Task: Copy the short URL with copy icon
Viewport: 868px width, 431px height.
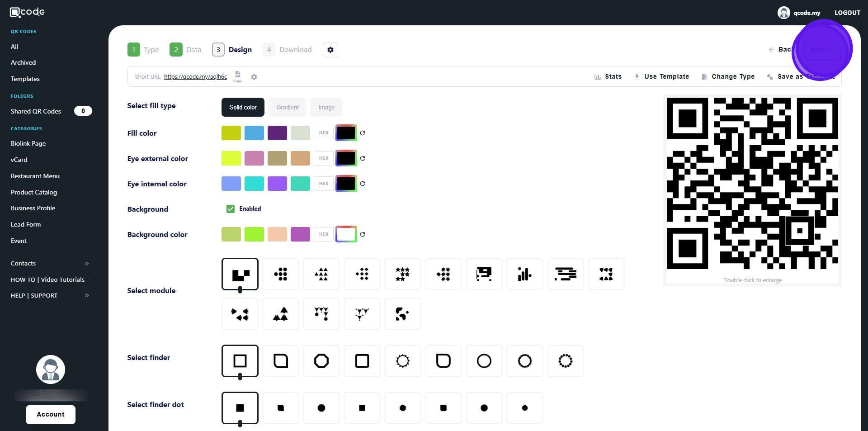Action: click(x=238, y=76)
